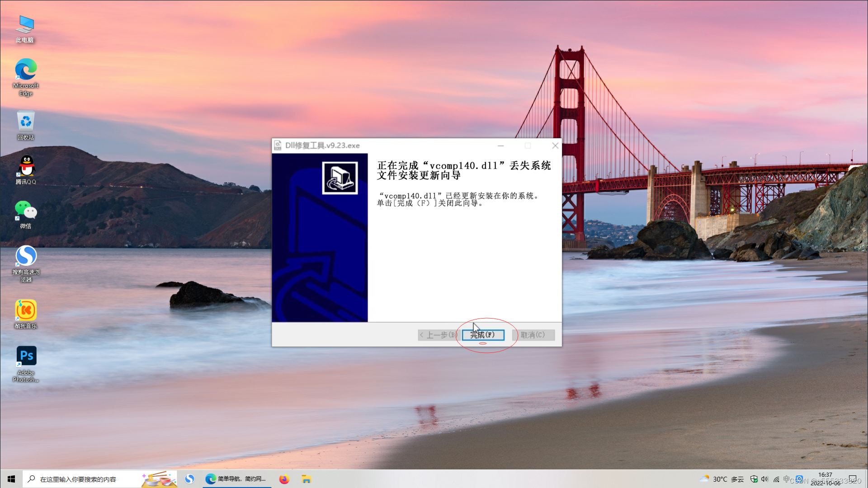
Task: Click the heading mentioning vcomp140.dll 丢失系统
Action: [x=464, y=170]
